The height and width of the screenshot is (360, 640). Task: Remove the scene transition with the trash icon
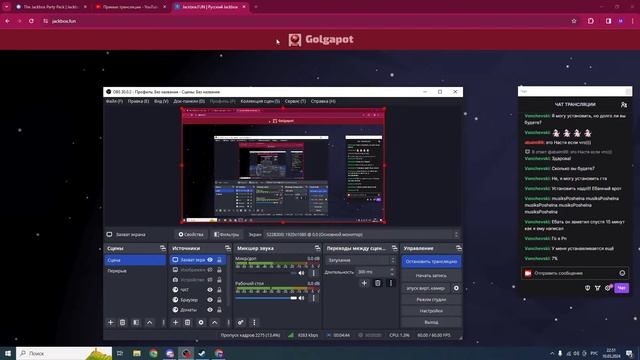tap(378, 283)
